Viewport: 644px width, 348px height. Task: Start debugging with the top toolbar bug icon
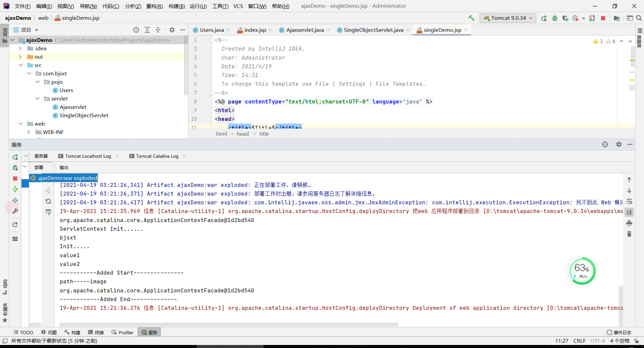coord(555,18)
